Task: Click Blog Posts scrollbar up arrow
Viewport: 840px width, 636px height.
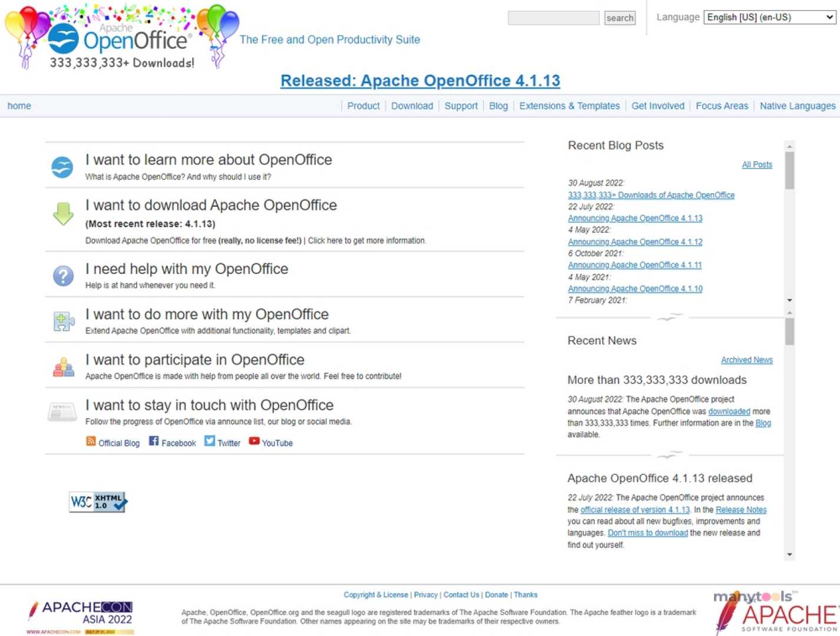Action: pos(790,146)
